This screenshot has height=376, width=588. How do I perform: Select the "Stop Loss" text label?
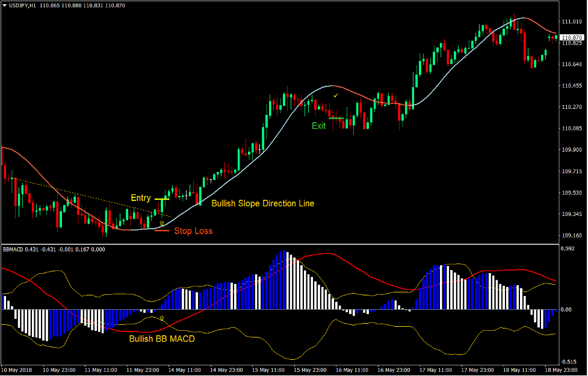coord(193,230)
